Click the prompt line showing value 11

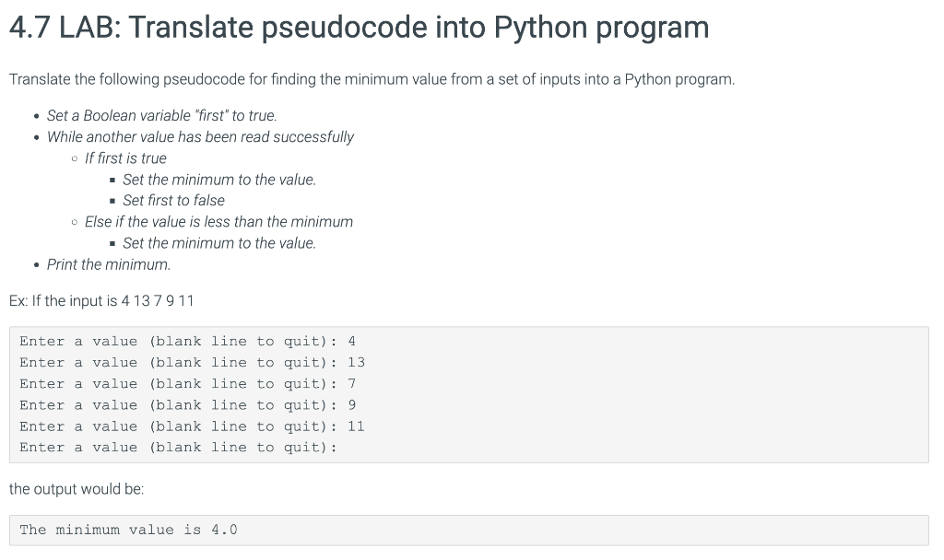click(192, 426)
